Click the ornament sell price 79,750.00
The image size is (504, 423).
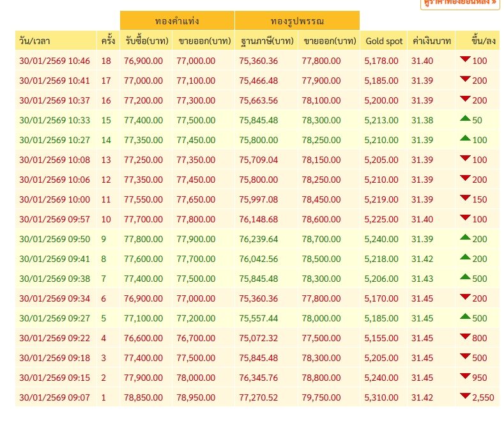(x=330, y=397)
